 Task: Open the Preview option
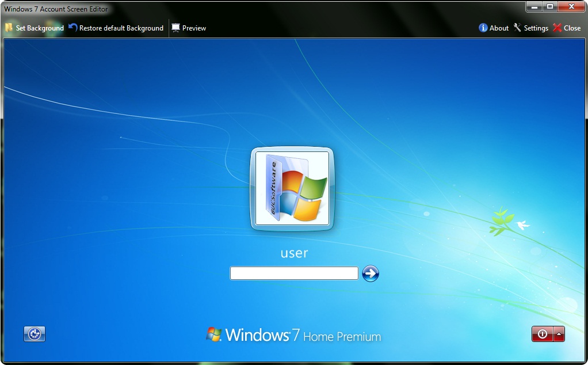point(189,28)
